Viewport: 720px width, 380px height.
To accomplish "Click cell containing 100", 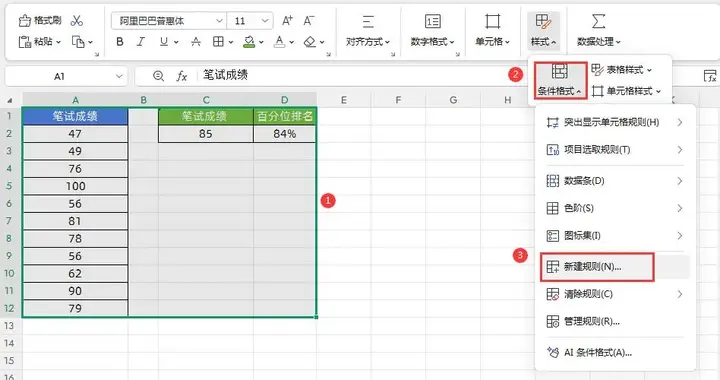I will 75,186.
